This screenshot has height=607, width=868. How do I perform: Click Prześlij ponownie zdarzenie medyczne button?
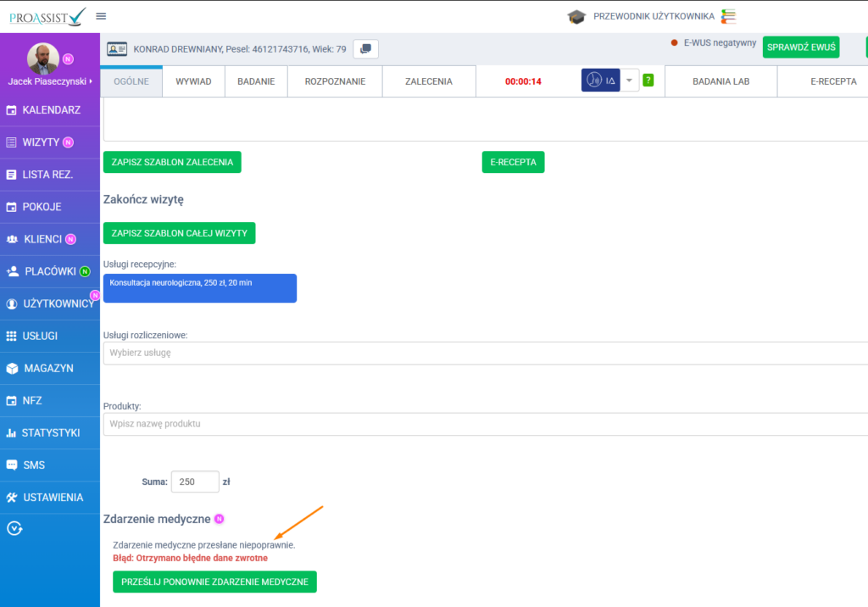tap(214, 582)
